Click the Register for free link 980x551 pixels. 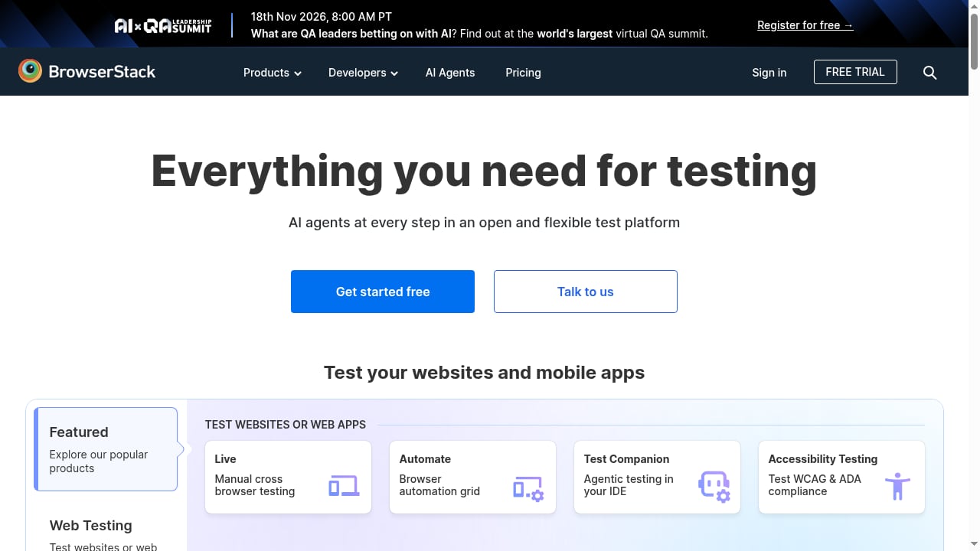click(805, 25)
